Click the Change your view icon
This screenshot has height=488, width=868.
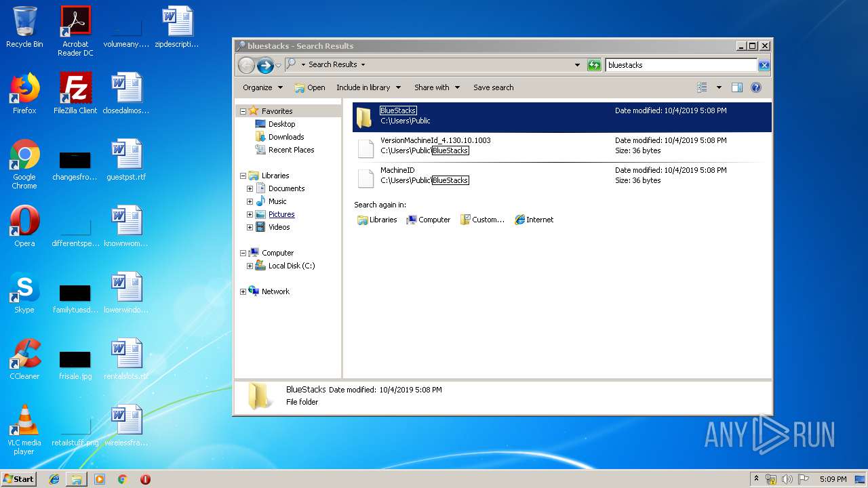click(x=702, y=87)
